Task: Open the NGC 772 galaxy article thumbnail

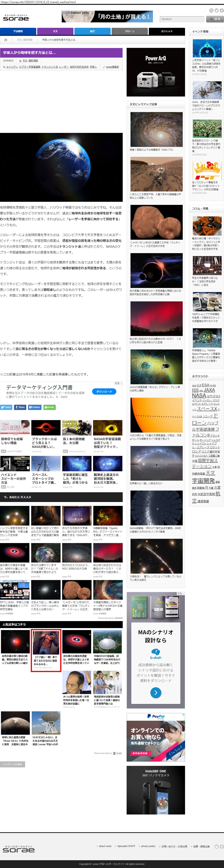Action: click(156, 129)
